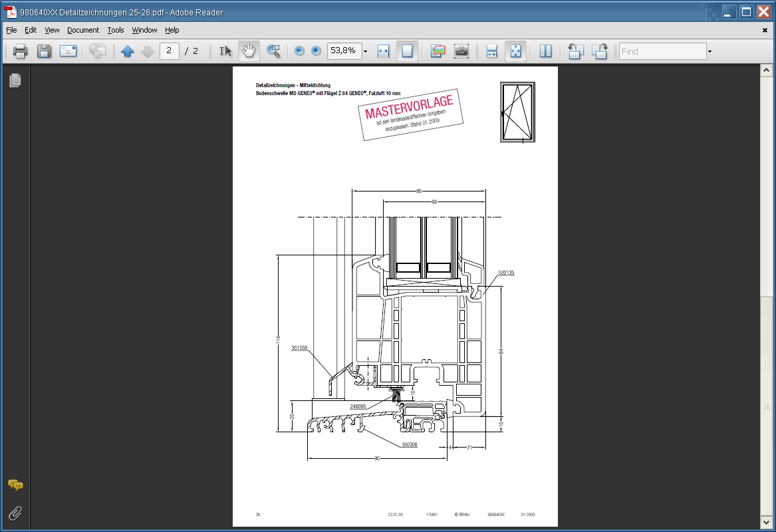Choose the Hand tool
The height and width of the screenshot is (532, 776).
(249, 51)
